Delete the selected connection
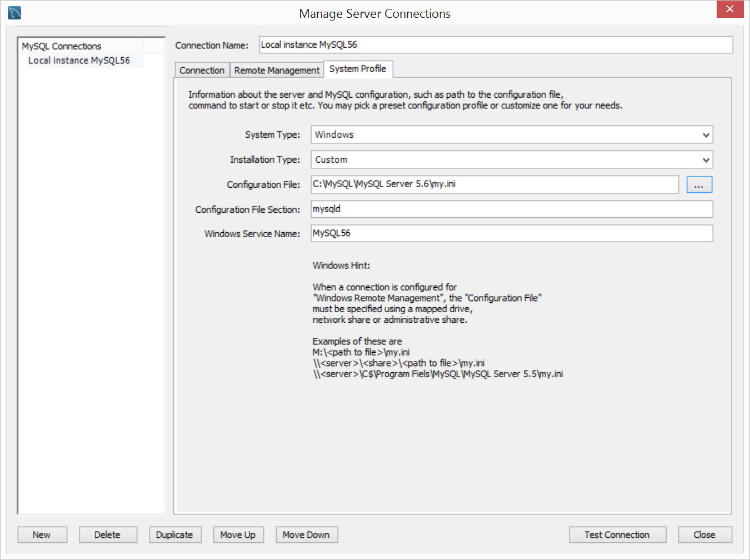This screenshot has width=750, height=560. [x=108, y=535]
